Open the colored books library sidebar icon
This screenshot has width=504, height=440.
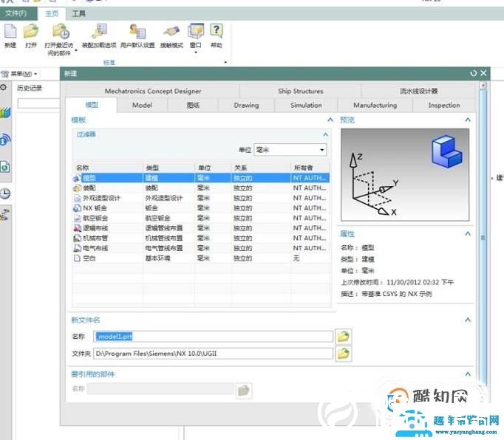click(x=5, y=113)
